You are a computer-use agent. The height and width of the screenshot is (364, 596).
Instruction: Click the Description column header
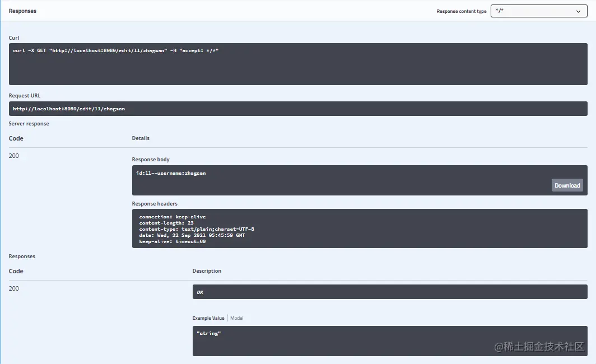pyautogui.click(x=207, y=271)
